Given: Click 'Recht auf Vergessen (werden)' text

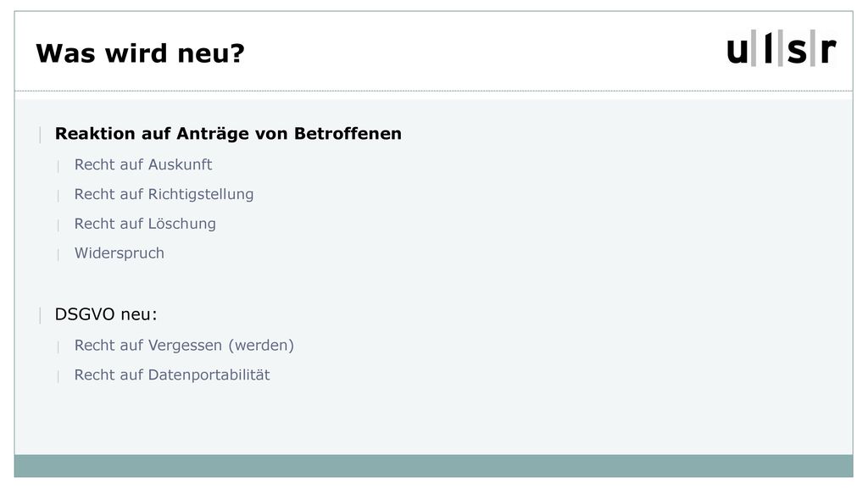Looking at the screenshot, I should pos(184,346).
